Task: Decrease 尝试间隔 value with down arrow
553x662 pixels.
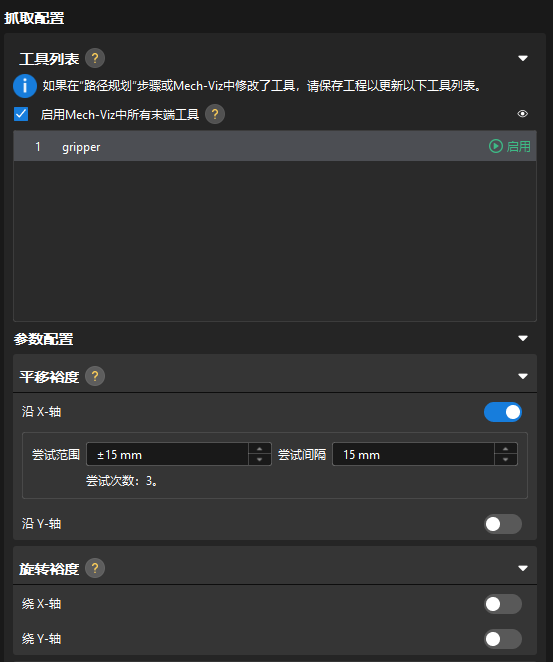Action: (x=506, y=460)
